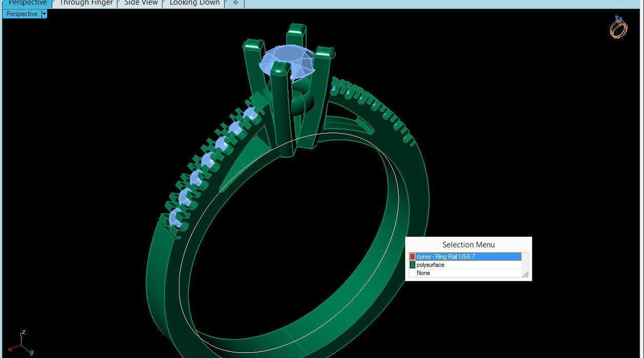Viewport: 644px width, 358px height.
Task: Select 'None' in Selection Menu
Action: pyautogui.click(x=465, y=273)
